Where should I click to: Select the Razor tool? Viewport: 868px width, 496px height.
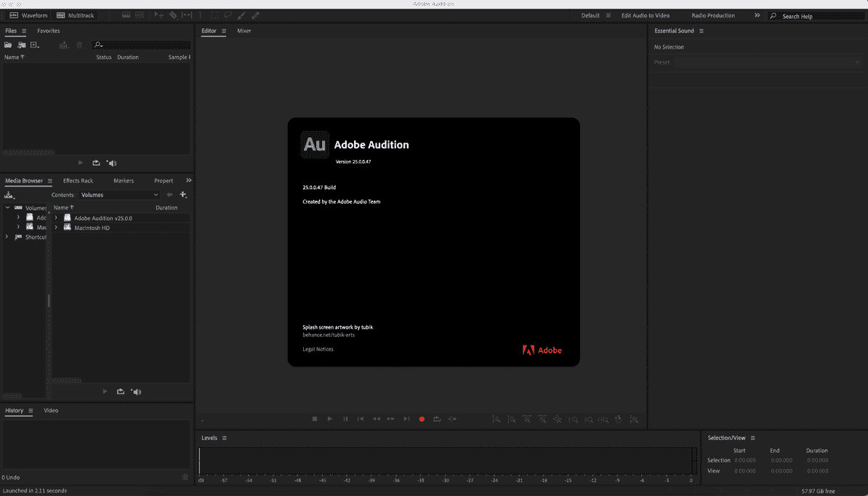(173, 15)
